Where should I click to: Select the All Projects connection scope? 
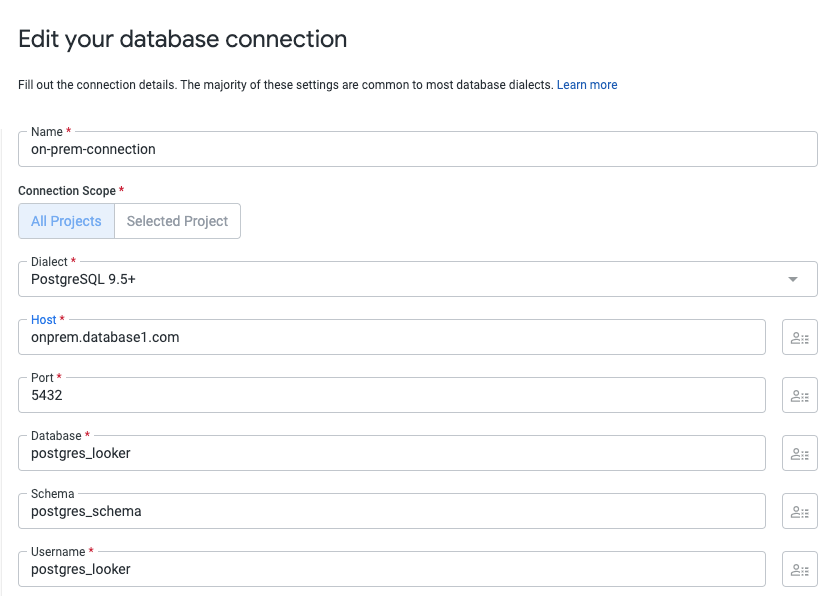66,221
